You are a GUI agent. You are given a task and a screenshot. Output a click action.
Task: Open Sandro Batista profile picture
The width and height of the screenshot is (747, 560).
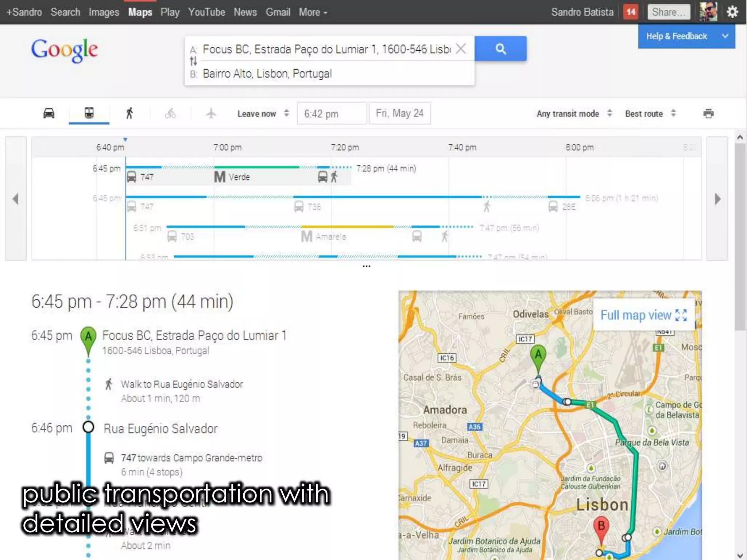[708, 12]
